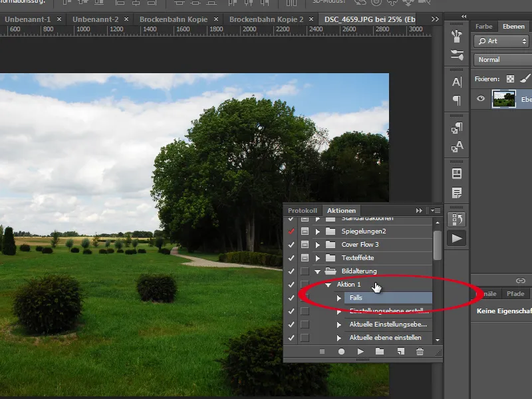
Task: Open the Normal blend mode dropdown
Action: click(503, 60)
